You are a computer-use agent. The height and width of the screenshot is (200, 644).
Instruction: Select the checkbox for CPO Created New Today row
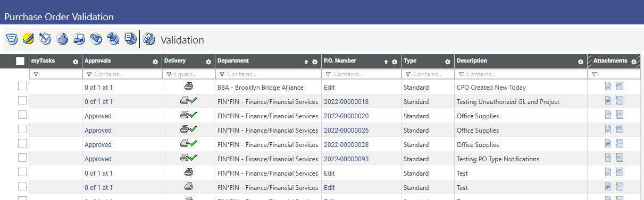click(x=22, y=86)
